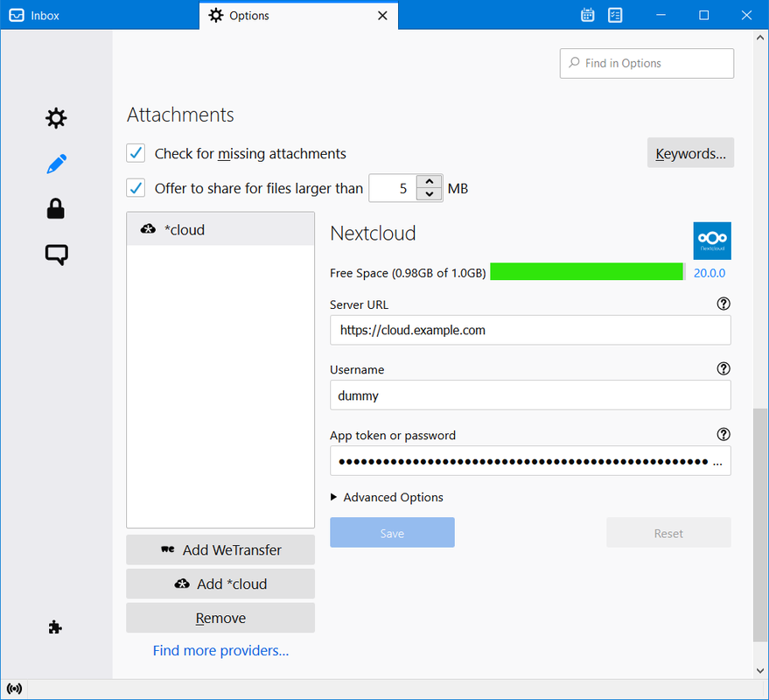Click the Username field
Screen dimensions: 769x700
coord(530,395)
